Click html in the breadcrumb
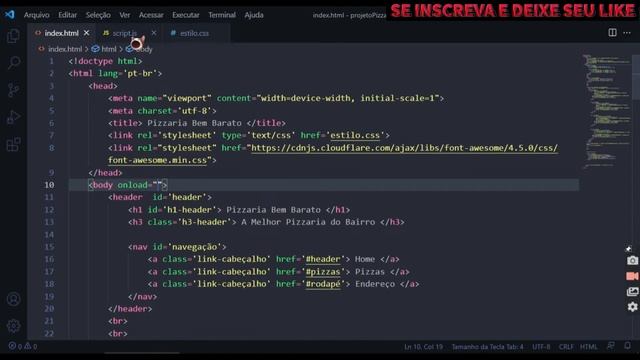The image size is (640, 360). (109, 49)
